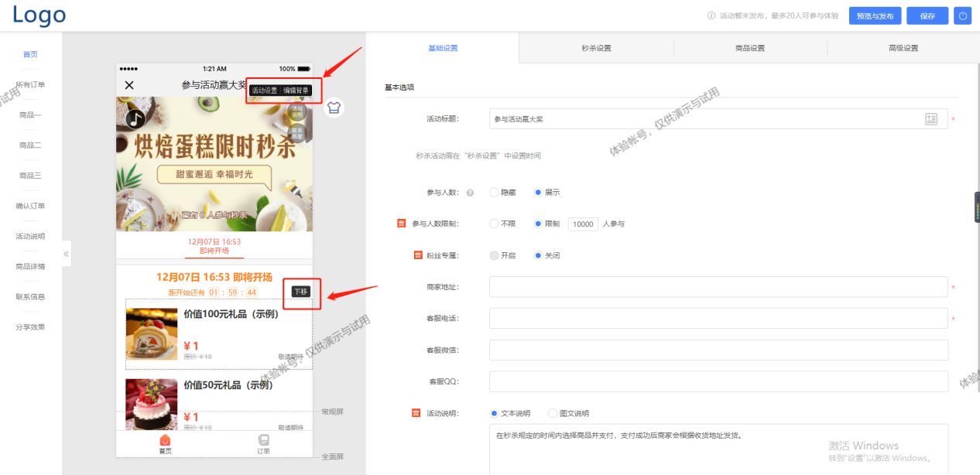Select the 订单 order icon in preview bottom nav
The height and width of the screenshot is (475, 980).
(262, 443)
